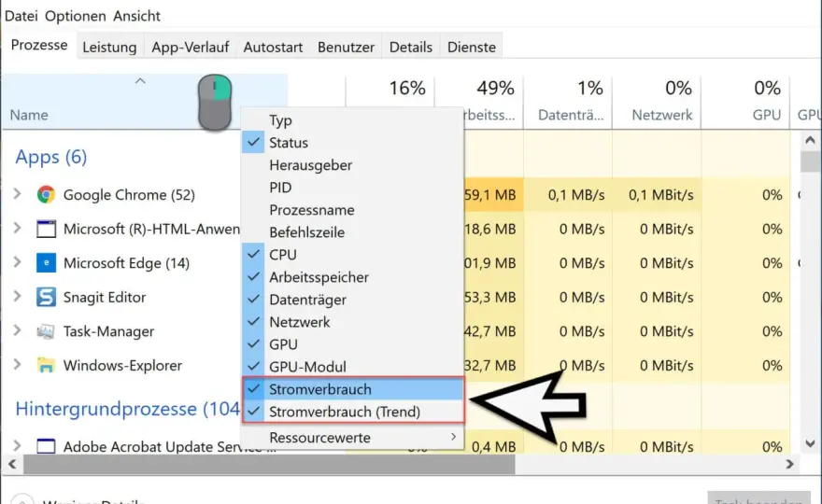This screenshot has width=822, height=504.
Task: Select the Hintergrundprozesse group heading
Action: (x=127, y=409)
